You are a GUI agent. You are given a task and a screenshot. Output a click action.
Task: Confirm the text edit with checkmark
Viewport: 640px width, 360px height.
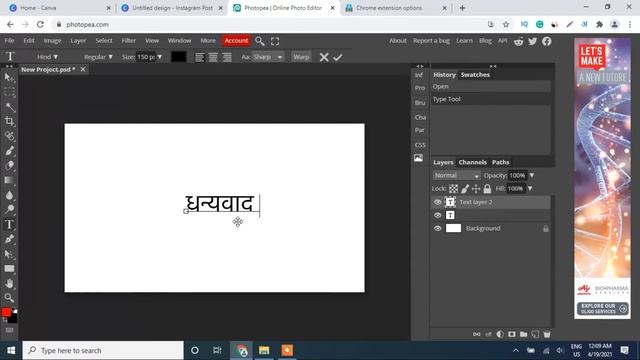(338, 57)
